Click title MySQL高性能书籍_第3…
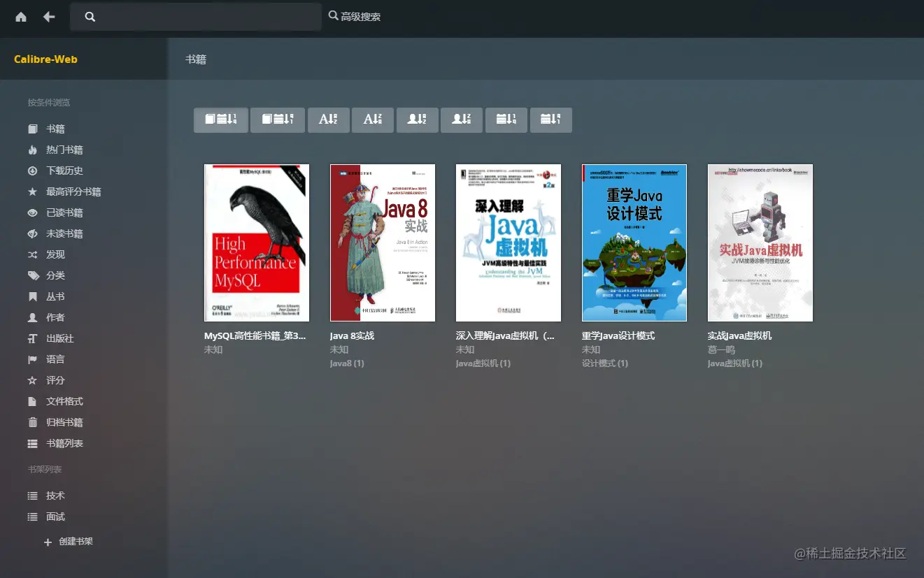This screenshot has height=578, width=924. (255, 335)
